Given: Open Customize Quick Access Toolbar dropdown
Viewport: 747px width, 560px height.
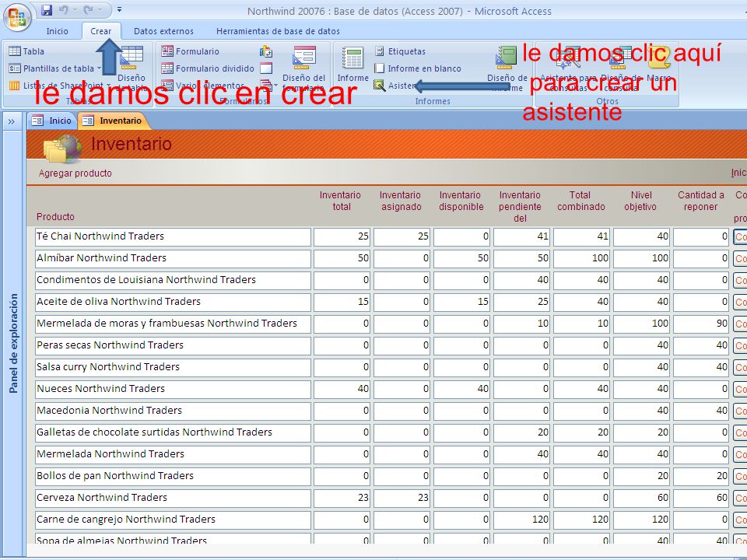Looking at the screenshot, I should click(x=119, y=9).
